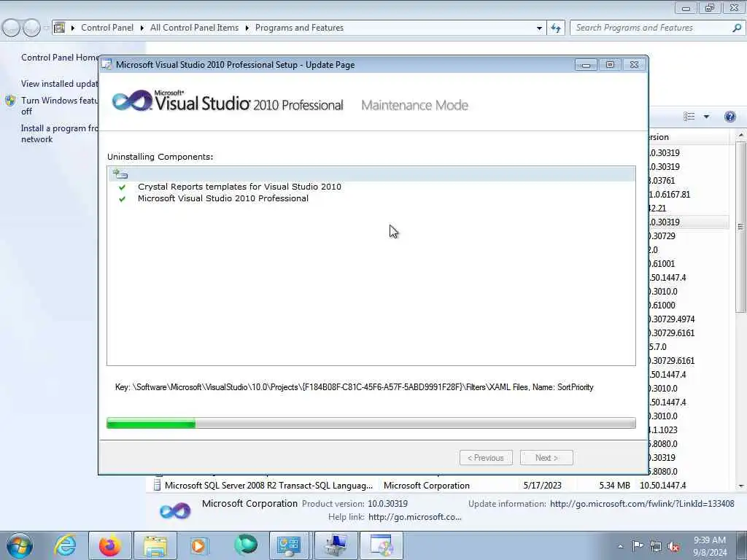Click the Visual Studio icon in details pane
The width and height of the screenshot is (747, 560).
pyautogui.click(x=175, y=511)
